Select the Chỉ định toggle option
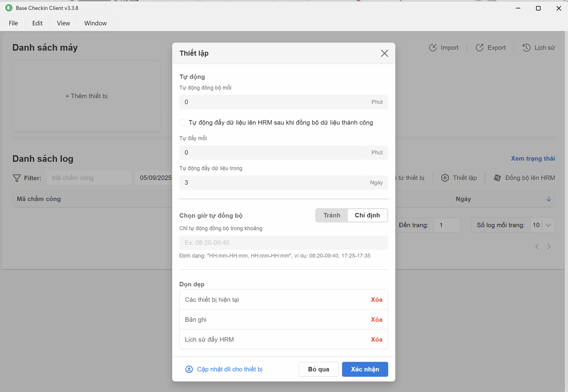 pos(367,215)
